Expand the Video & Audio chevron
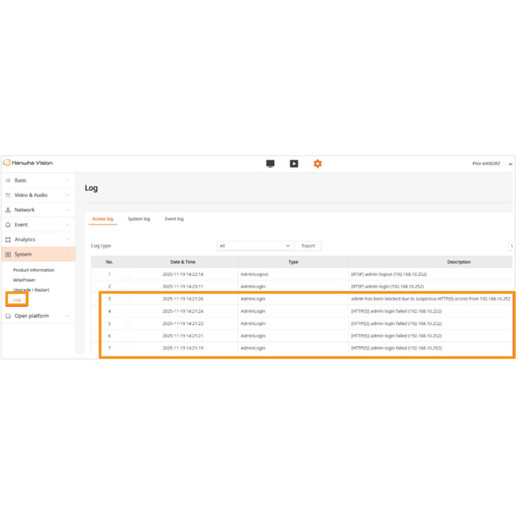The image size is (520, 520). pyautogui.click(x=67, y=195)
